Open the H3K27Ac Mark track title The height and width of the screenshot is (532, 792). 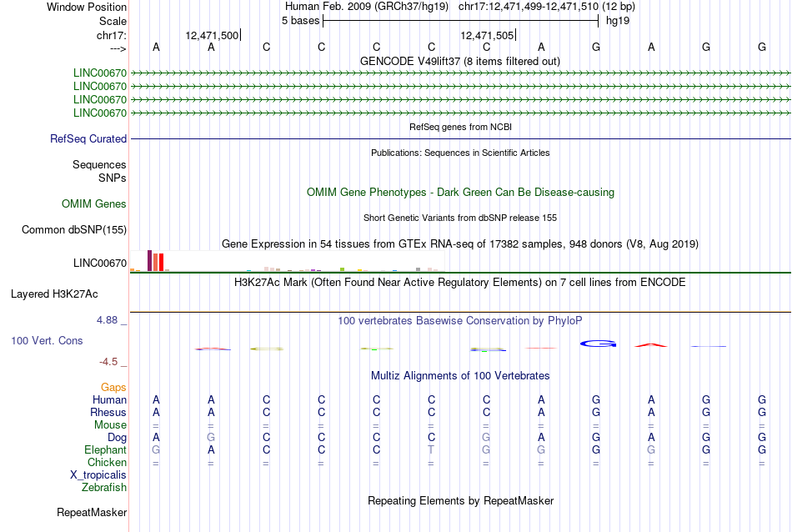(459, 283)
